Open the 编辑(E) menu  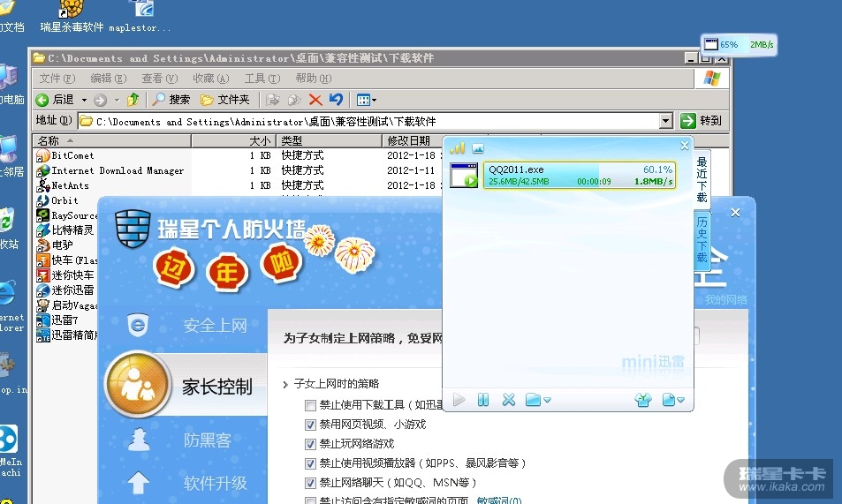tap(108, 79)
